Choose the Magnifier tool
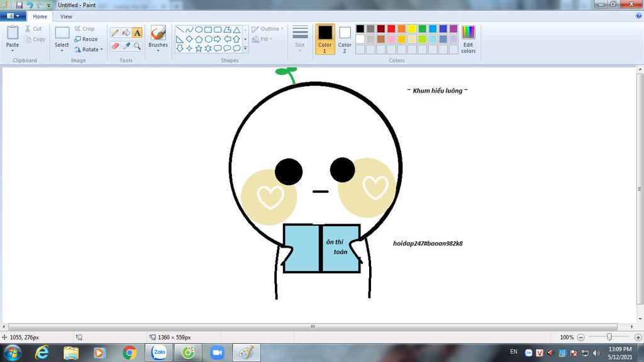The height and width of the screenshot is (362, 644). [137, 45]
